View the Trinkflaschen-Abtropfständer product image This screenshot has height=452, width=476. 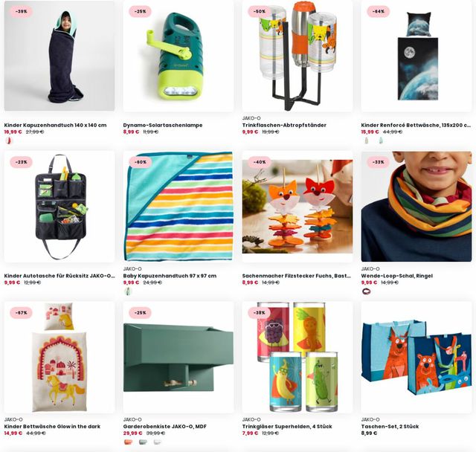pyautogui.click(x=297, y=56)
